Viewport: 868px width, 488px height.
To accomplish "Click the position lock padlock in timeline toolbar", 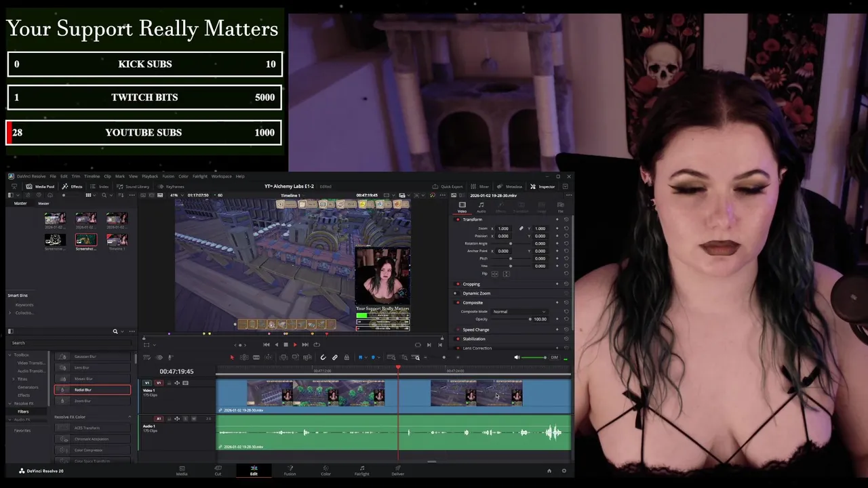I will (x=347, y=357).
